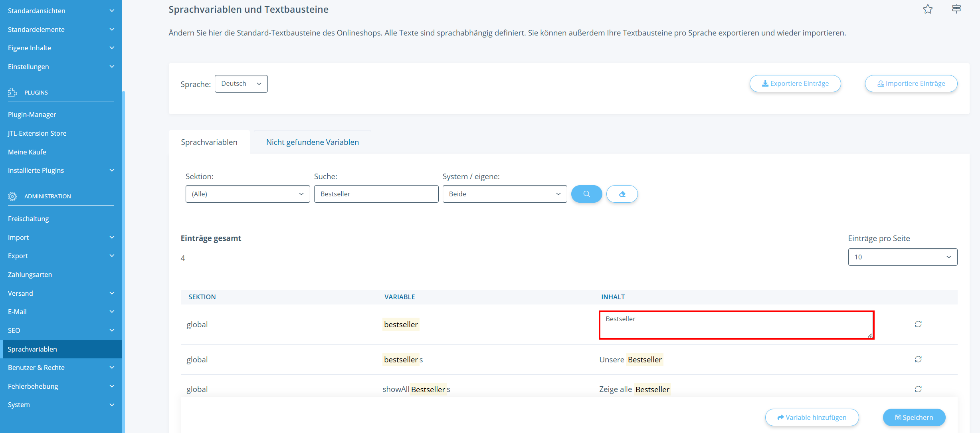Click the favorite star icon
This screenshot has height=433, width=980.
coord(927,9)
